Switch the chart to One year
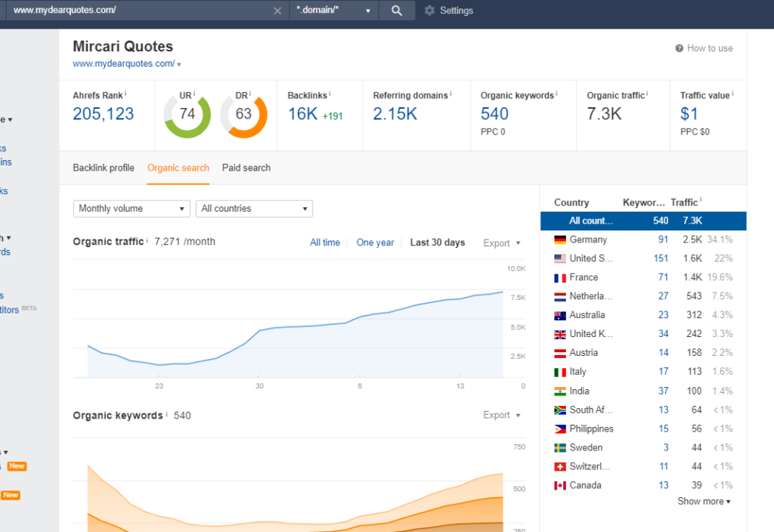The image size is (774, 532). click(x=375, y=243)
